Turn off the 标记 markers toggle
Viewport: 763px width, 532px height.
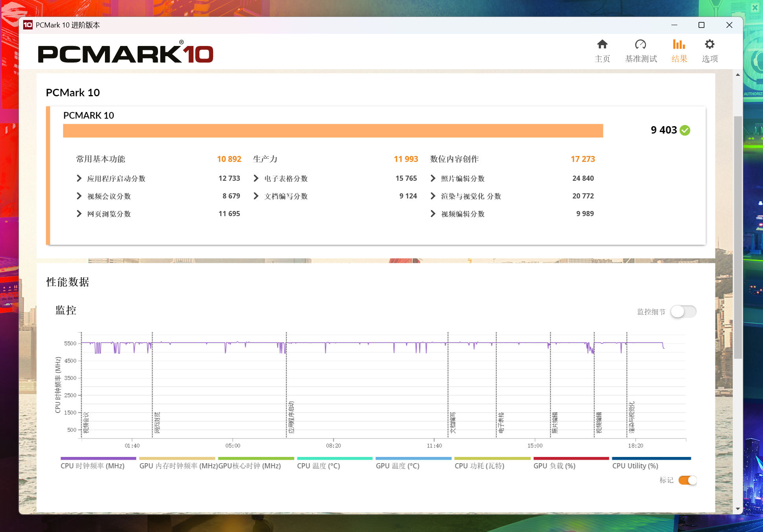click(688, 480)
